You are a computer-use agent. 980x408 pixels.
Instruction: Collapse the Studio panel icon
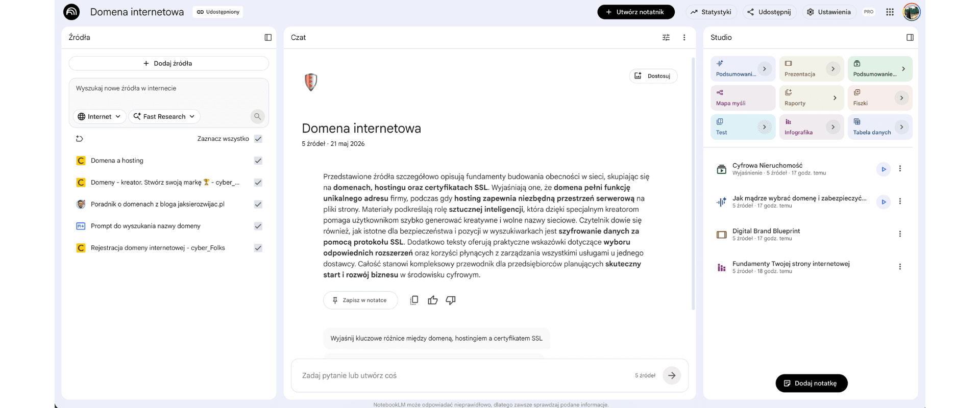point(910,37)
